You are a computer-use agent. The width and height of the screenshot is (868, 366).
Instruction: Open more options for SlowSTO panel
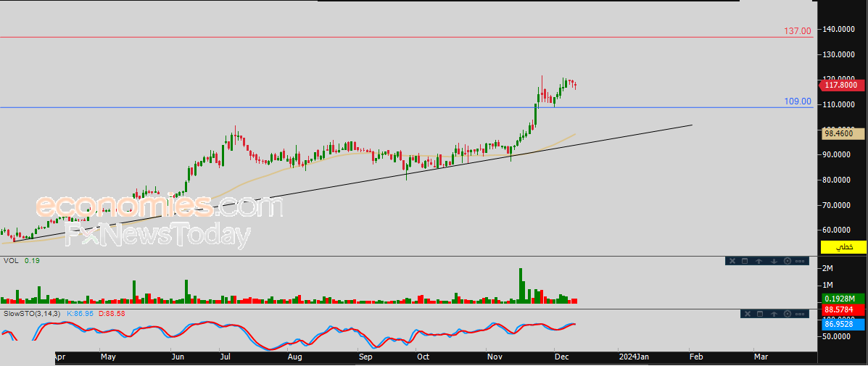(800, 314)
